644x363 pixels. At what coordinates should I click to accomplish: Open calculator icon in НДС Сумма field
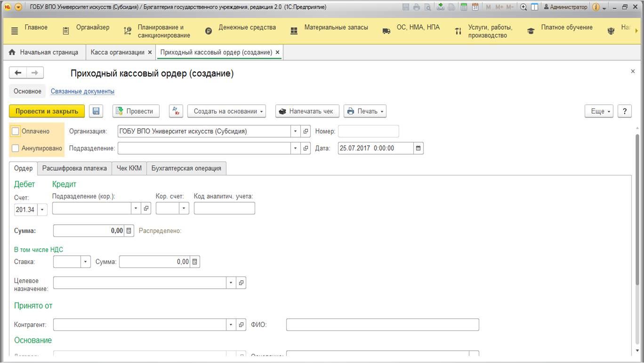[195, 262]
